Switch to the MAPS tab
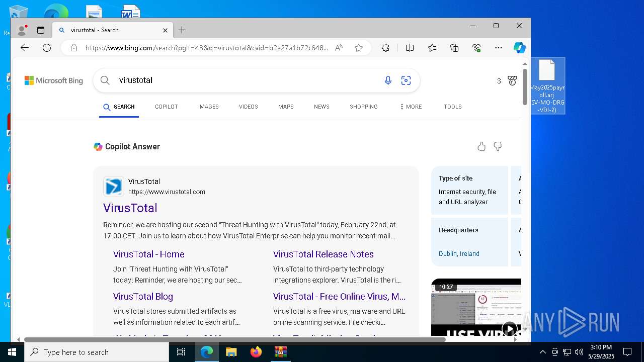The image size is (644, 362). click(x=286, y=107)
